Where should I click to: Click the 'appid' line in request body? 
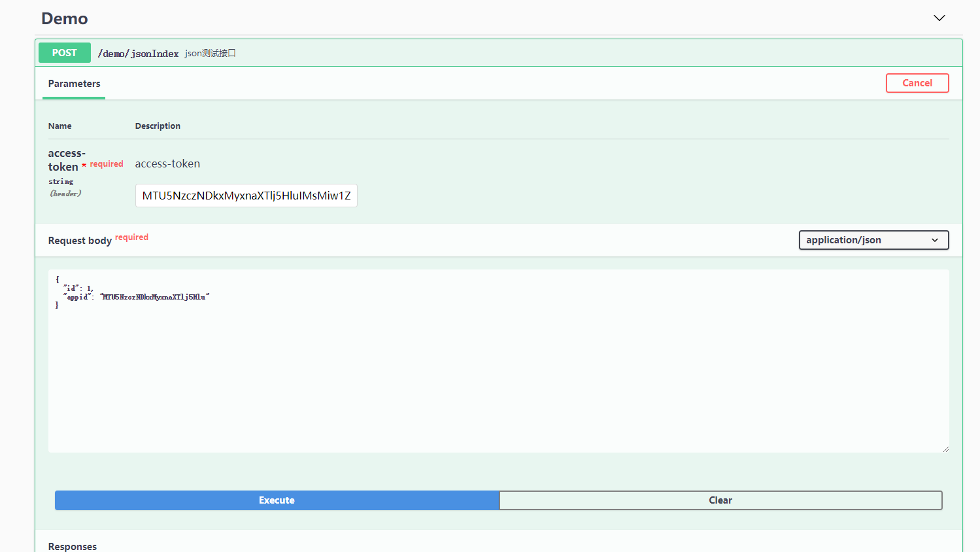pos(136,297)
